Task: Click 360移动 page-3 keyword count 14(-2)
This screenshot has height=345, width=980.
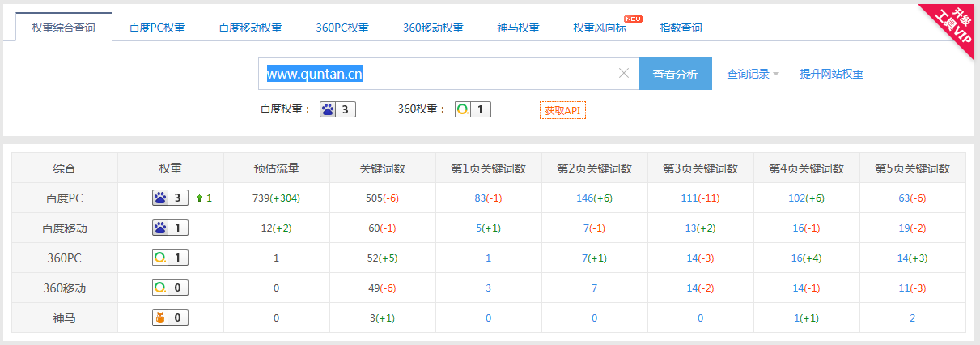Action: (x=700, y=288)
